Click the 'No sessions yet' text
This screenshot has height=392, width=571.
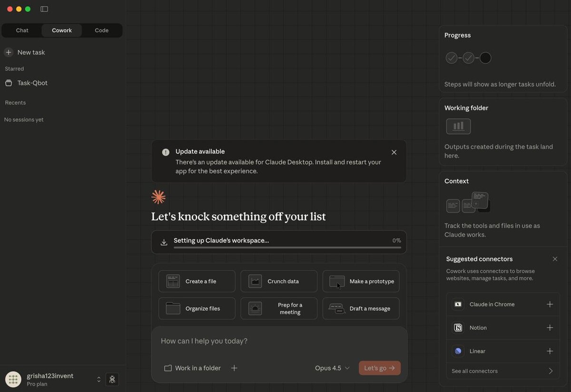click(x=24, y=120)
